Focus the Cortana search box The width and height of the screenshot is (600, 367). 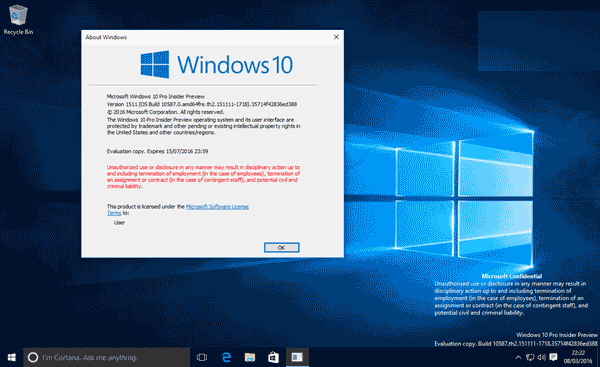coord(107,357)
